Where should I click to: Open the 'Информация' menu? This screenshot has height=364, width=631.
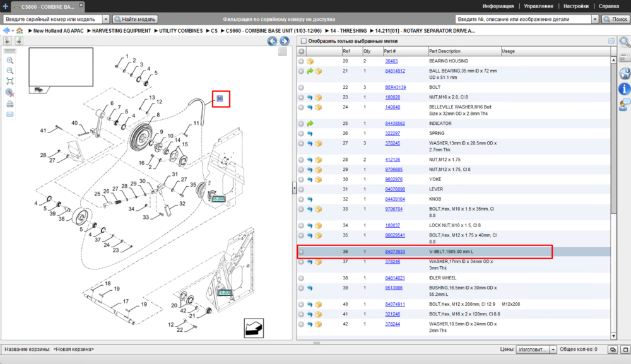click(498, 6)
